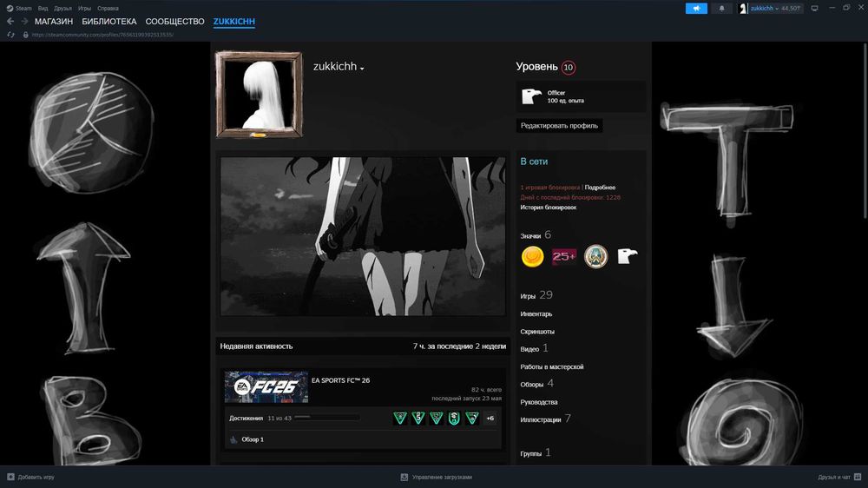Click the EA SPORTS FC™ 26 title
This screenshot has width=868, height=488.
(340, 380)
